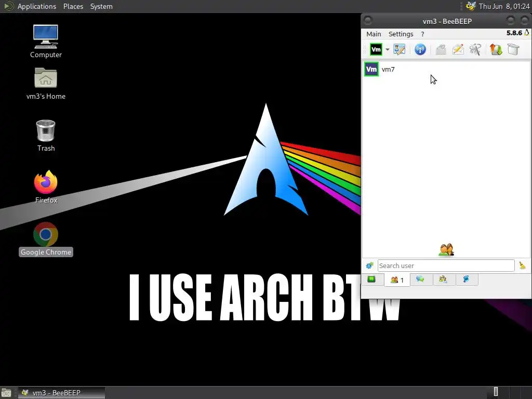Click the white box toolbar icon

(513, 49)
